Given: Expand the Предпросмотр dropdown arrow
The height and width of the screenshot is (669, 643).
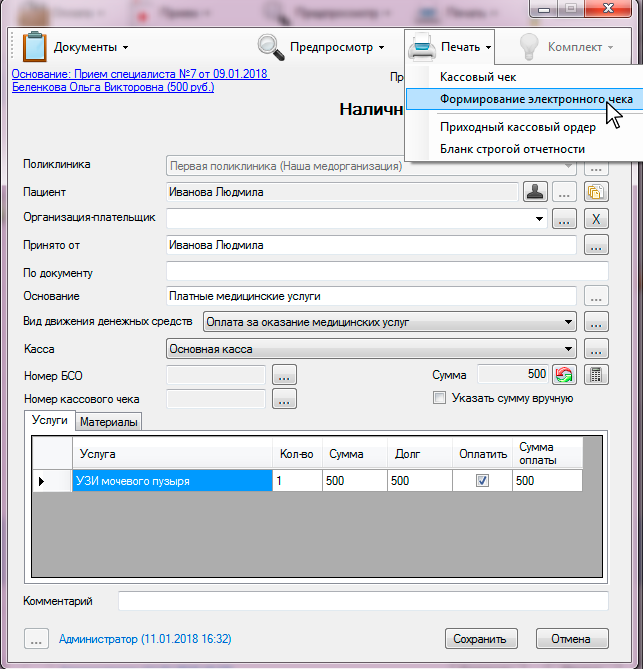Looking at the screenshot, I should tap(381, 47).
